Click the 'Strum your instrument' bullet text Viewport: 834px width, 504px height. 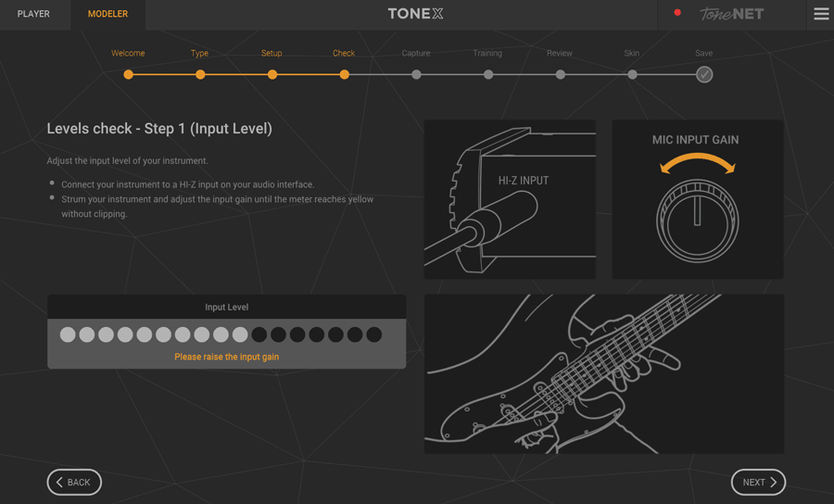[x=217, y=207]
